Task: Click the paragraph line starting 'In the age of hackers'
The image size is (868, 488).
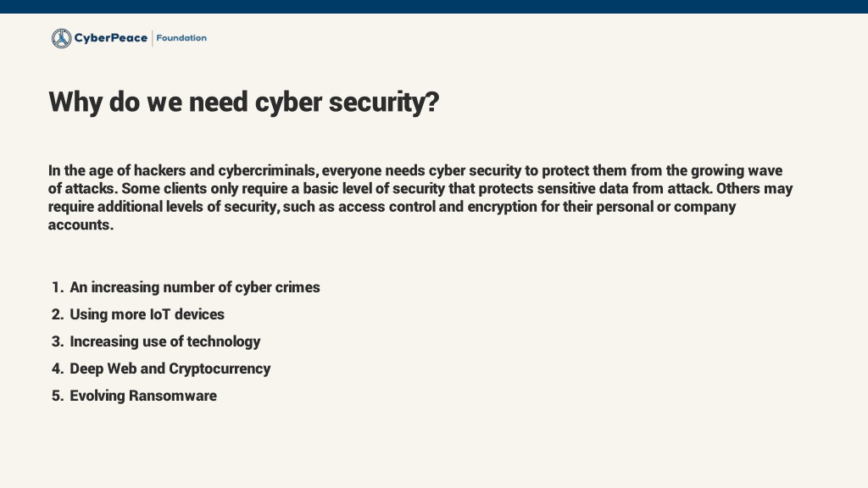Action: 415,171
